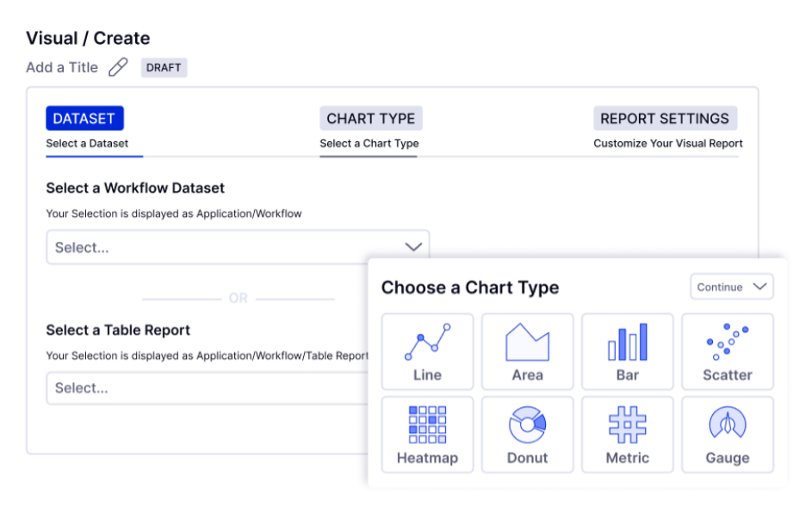The image size is (812, 506).
Task: Open the Workflow Dataset select dropdown
Action: (x=239, y=247)
